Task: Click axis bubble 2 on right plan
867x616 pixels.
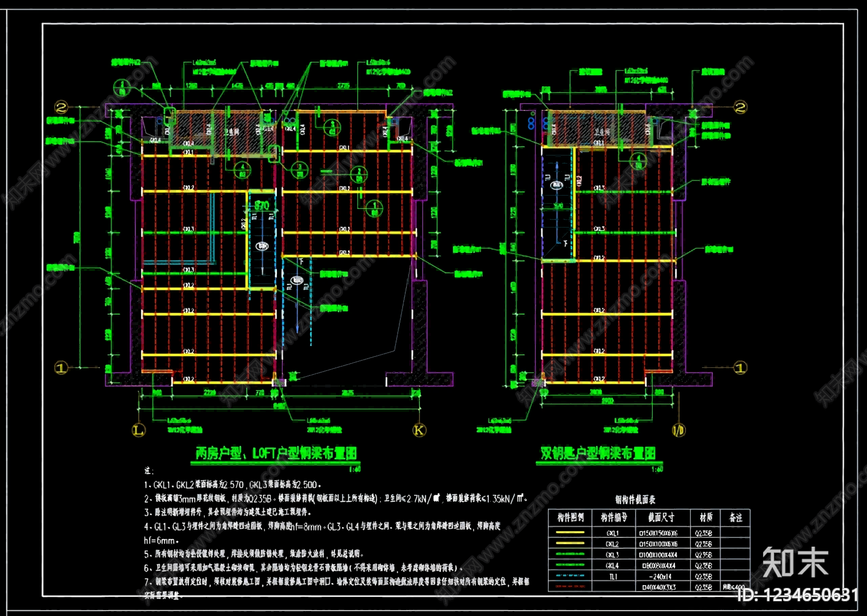Action: click(740, 107)
